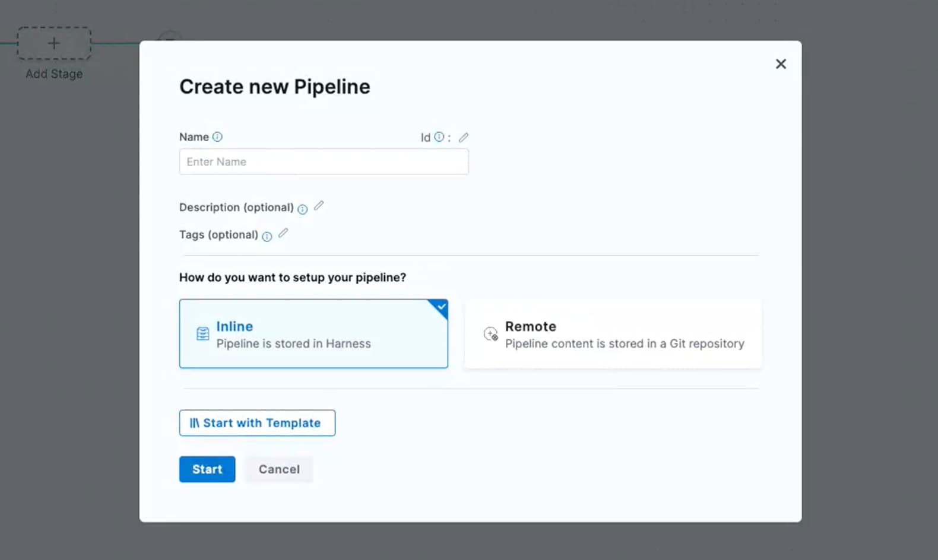Close the Create new Pipeline dialog
938x560 pixels.
(781, 64)
